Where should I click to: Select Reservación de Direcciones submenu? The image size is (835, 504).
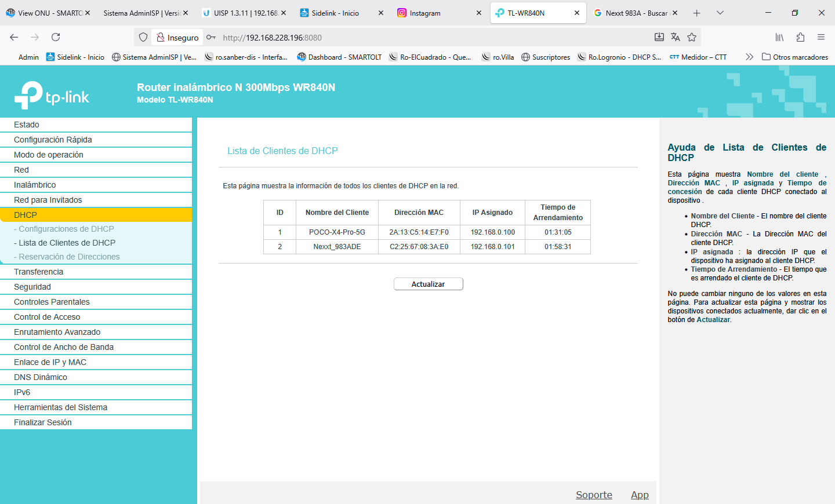coord(69,257)
